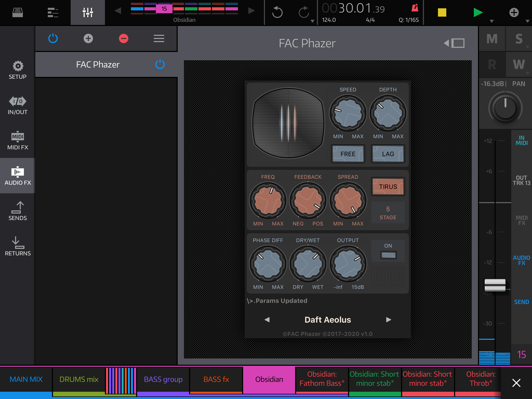Click the DRY/WET knob

308,264
